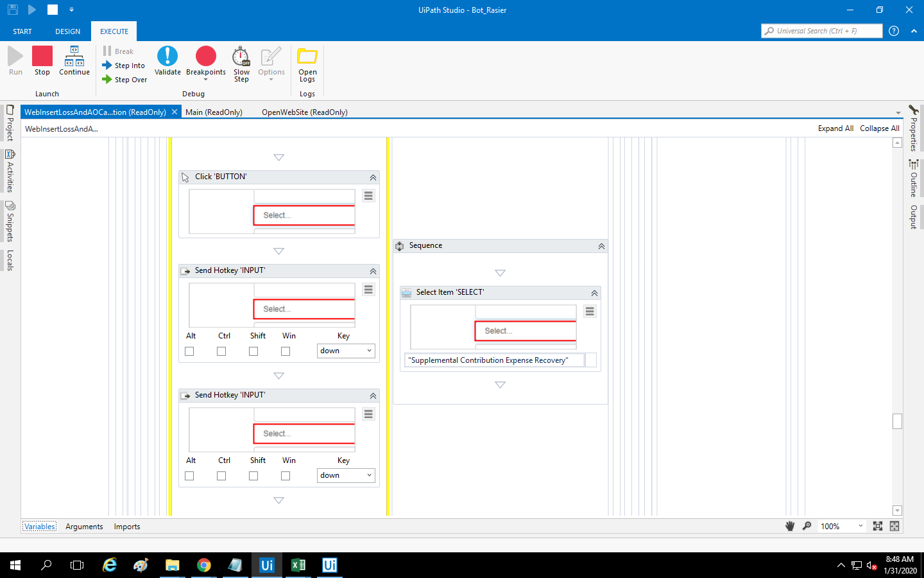Click designer scrollbar up arrow
Image resolution: width=924 pixels, height=578 pixels.
pos(897,143)
